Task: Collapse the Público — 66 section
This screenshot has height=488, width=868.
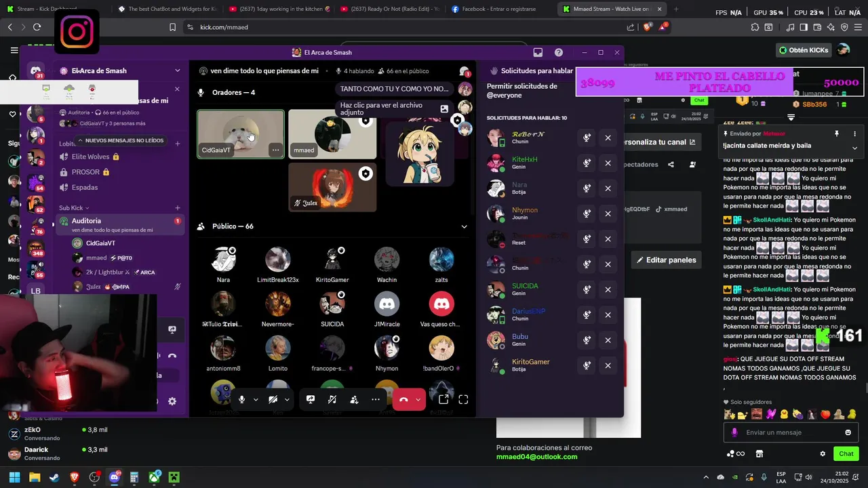Action: (464, 226)
